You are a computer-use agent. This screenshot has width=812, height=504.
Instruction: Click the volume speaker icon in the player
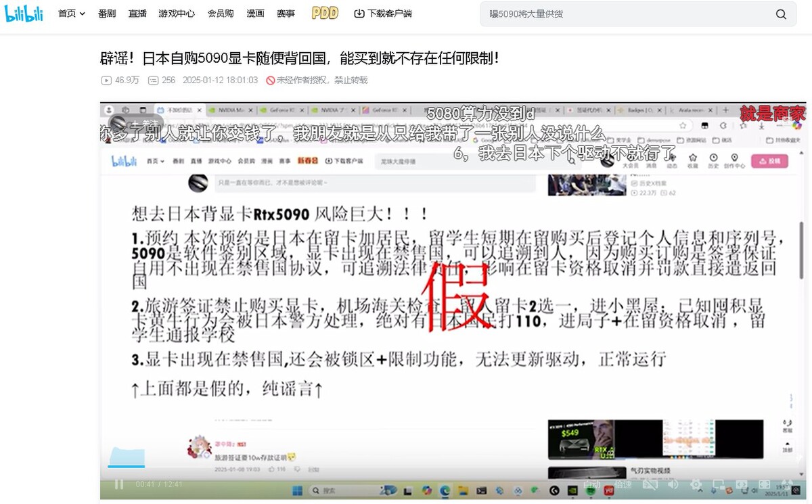click(x=673, y=484)
